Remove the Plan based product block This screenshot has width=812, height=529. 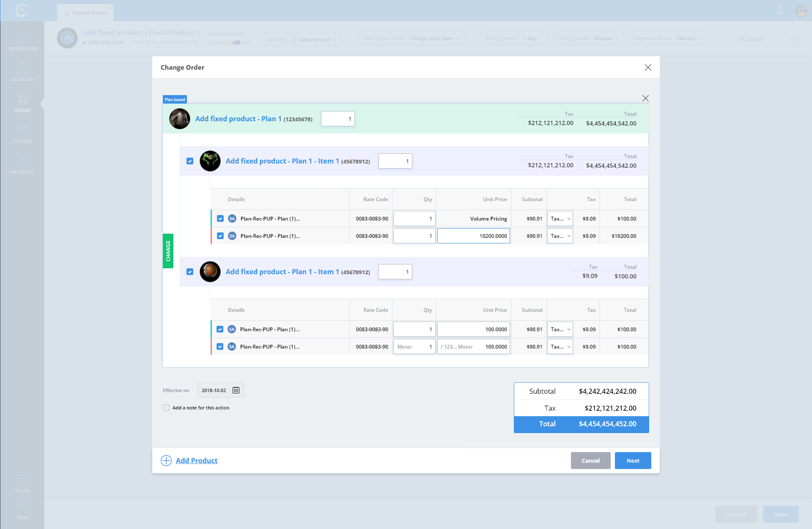(645, 98)
